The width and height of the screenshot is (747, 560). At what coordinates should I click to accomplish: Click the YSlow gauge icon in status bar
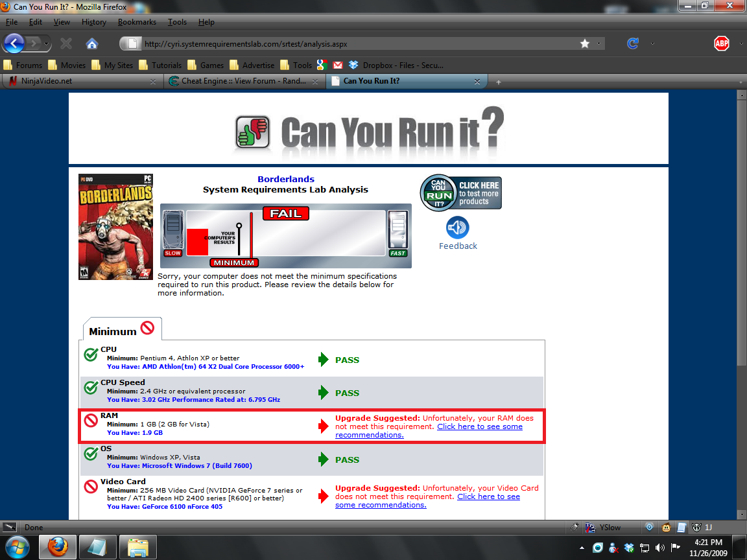point(590,527)
